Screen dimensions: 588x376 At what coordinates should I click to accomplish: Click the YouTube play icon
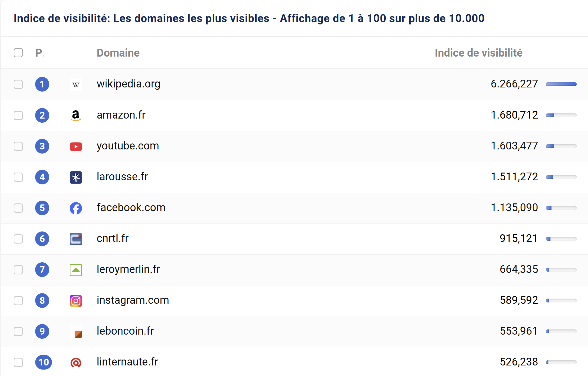[76, 146]
